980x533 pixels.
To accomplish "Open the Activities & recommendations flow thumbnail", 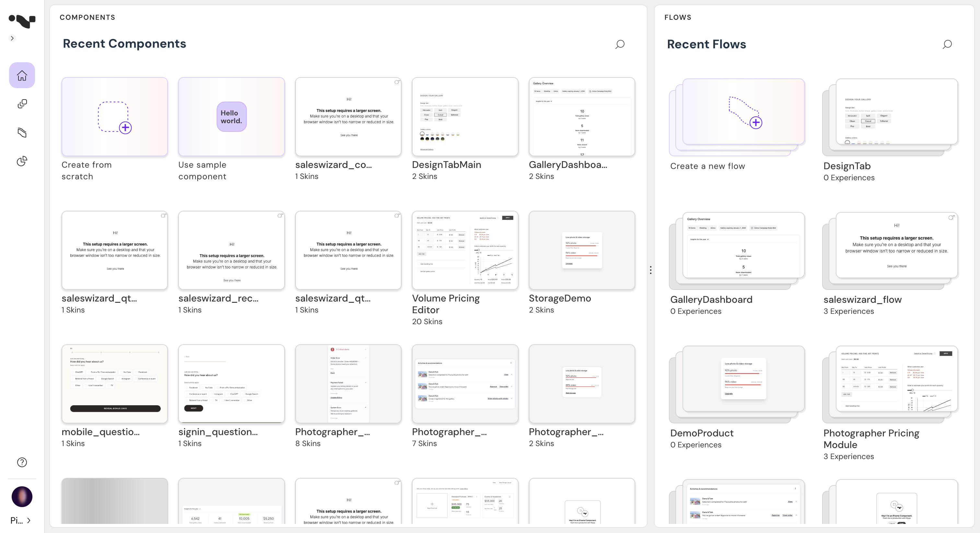I will point(737,502).
